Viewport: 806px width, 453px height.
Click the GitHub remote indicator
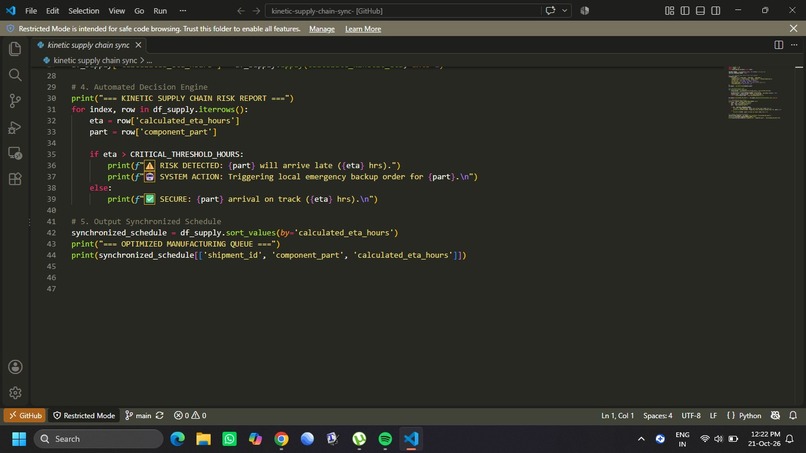click(x=24, y=415)
